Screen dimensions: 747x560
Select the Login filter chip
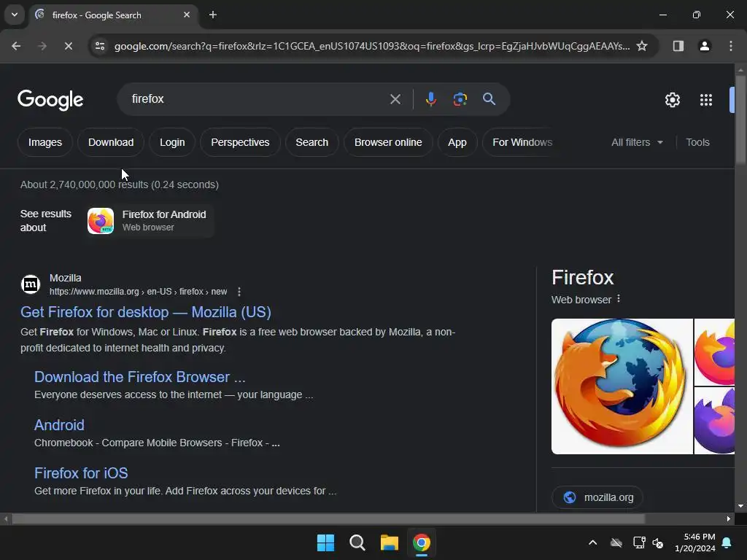172,142
